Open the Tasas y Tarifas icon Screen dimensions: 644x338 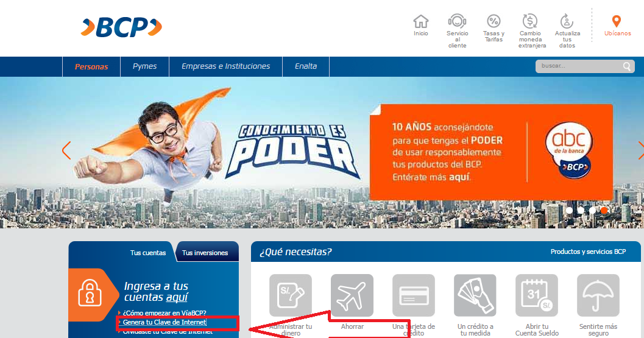(x=494, y=21)
